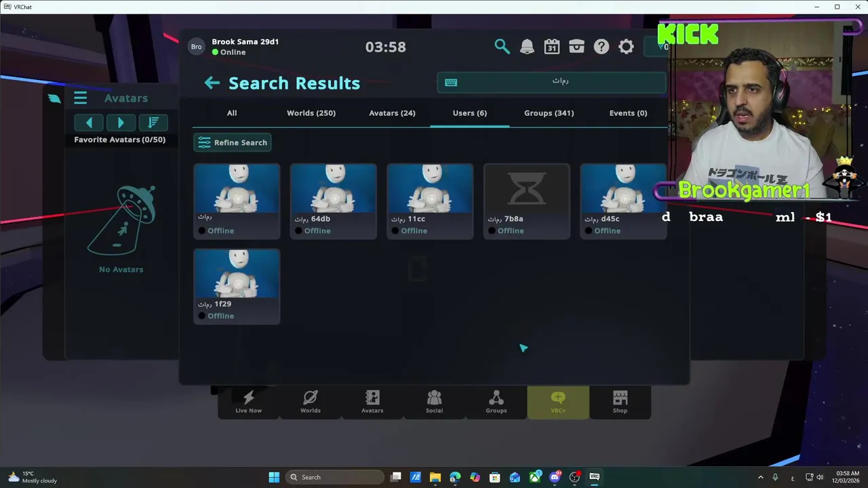Image resolution: width=868 pixels, height=488 pixels.
Task: Select the Users (6) tab
Action: [470, 113]
